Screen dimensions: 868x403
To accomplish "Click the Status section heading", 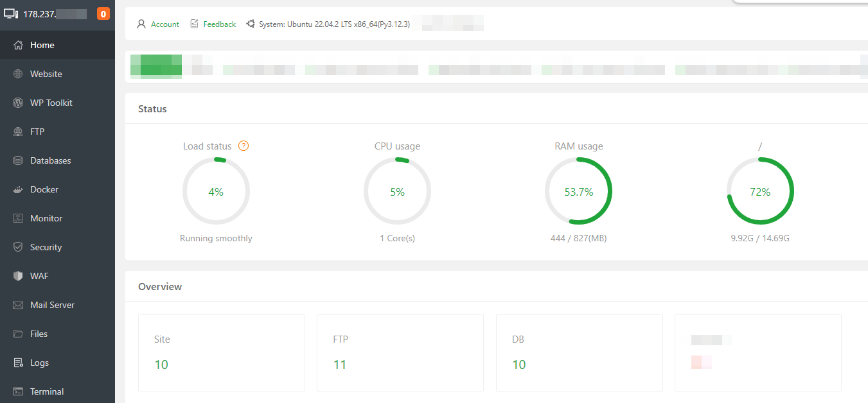I will tap(152, 109).
